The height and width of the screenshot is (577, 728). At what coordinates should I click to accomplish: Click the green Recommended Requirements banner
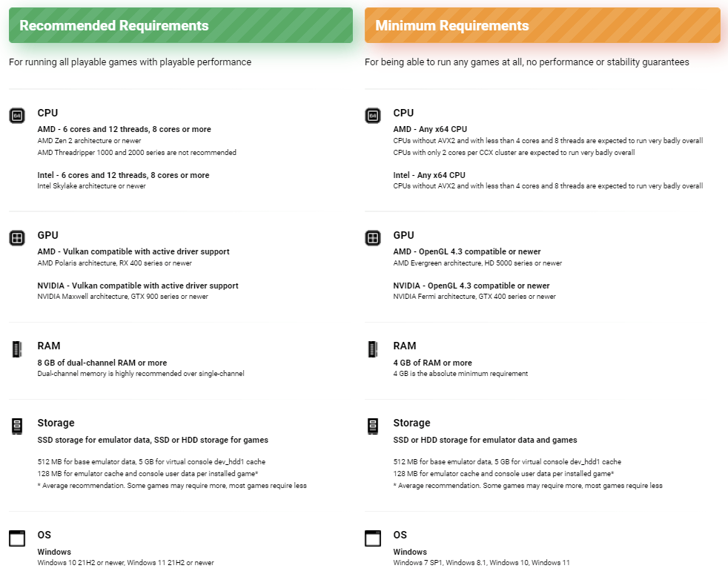(180, 25)
